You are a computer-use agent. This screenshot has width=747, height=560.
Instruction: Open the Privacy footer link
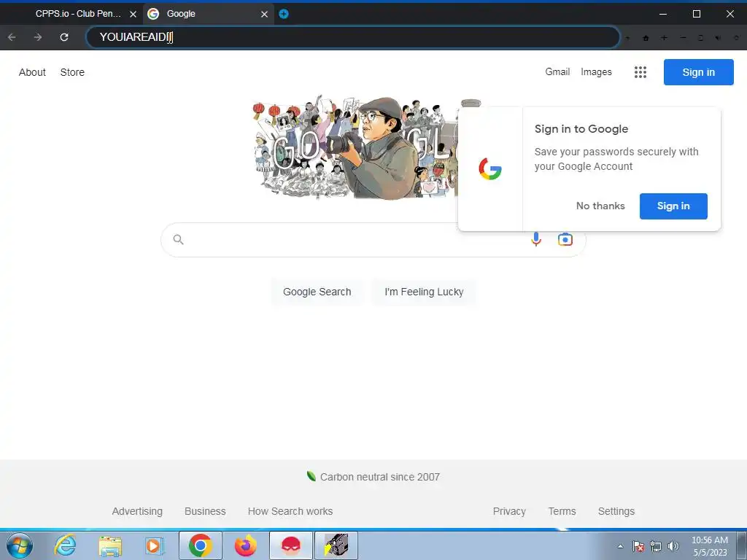tap(509, 511)
